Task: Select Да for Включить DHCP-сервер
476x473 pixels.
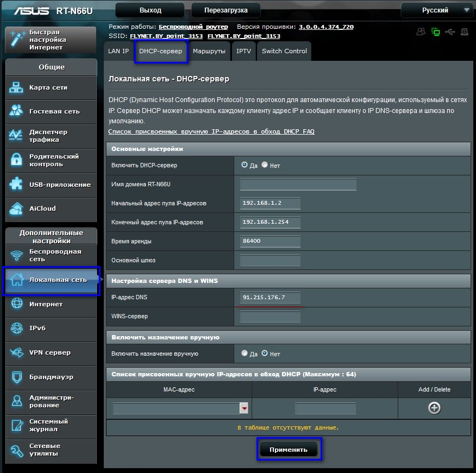Action: 245,165
